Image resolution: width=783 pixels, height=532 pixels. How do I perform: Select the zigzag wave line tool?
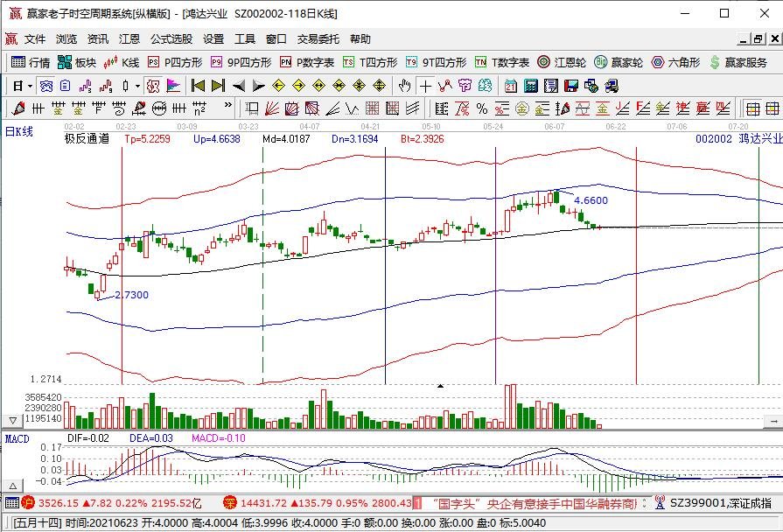point(352,108)
